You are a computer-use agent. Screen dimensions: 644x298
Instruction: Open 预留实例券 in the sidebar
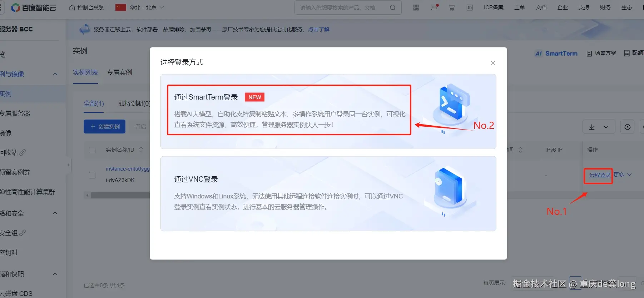(15, 172)
